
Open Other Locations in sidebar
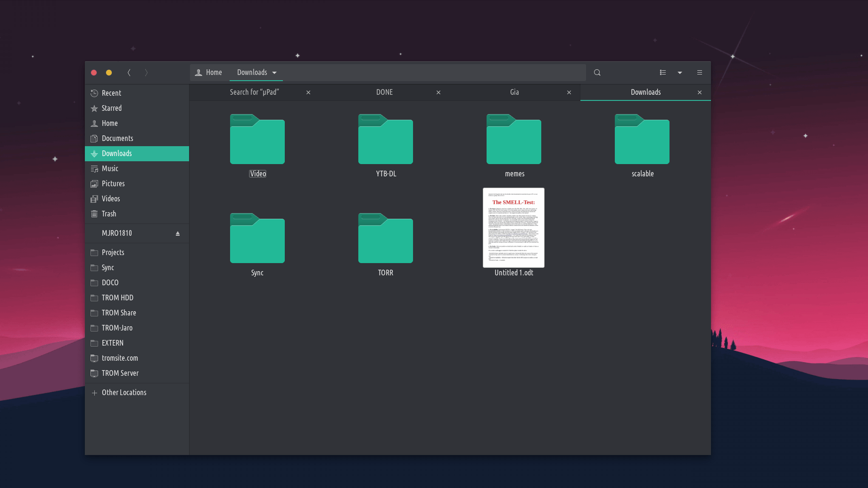point(124,393)
